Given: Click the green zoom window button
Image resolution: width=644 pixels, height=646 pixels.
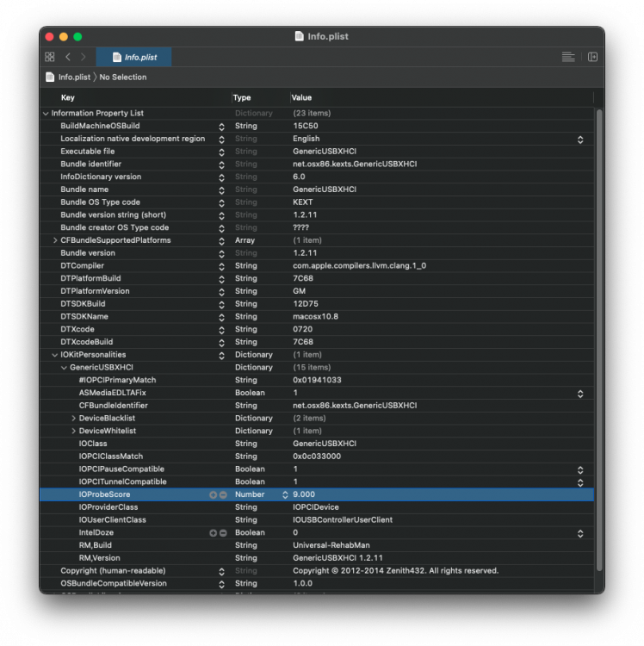Looking at the screenshot, I should coord(77,37).
